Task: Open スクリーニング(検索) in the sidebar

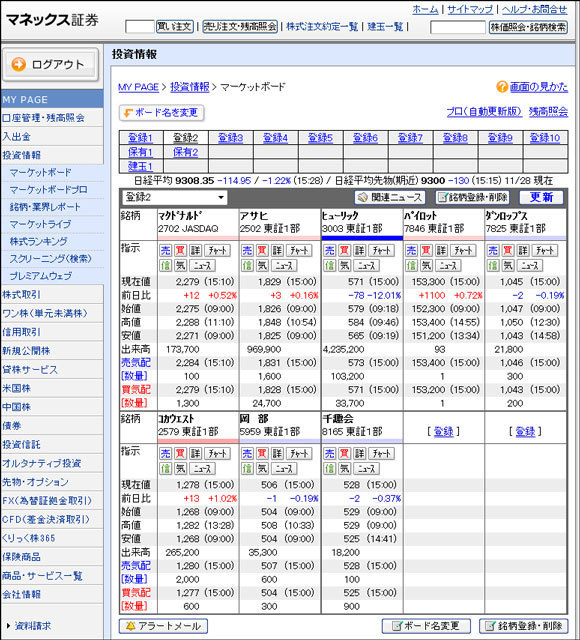Action: tap(51, 258)
